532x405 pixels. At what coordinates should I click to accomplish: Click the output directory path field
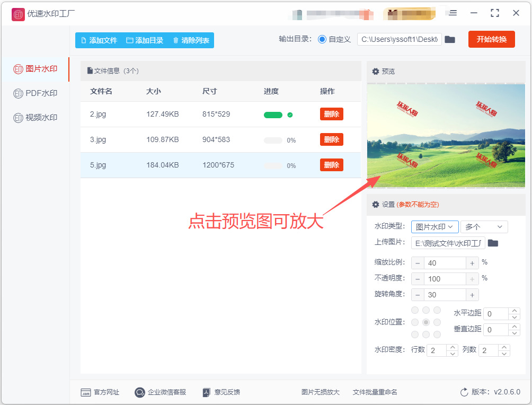pyautogui.click(x=400, y=39)
